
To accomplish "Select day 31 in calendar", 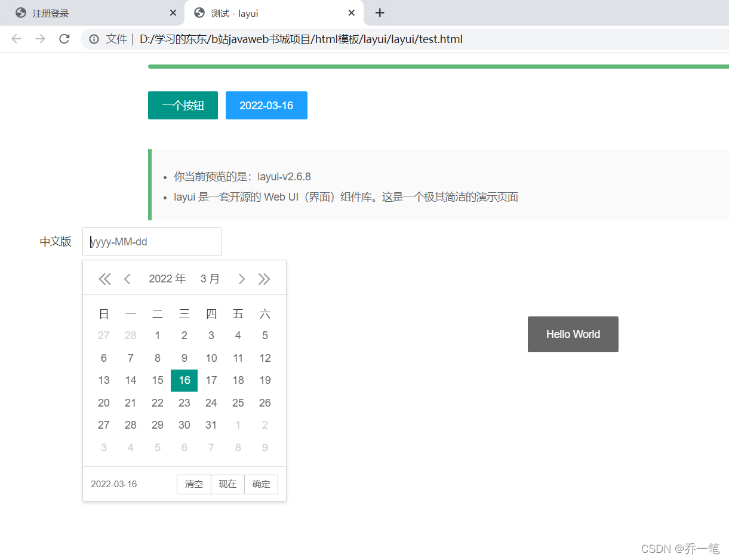I will 211,425.
